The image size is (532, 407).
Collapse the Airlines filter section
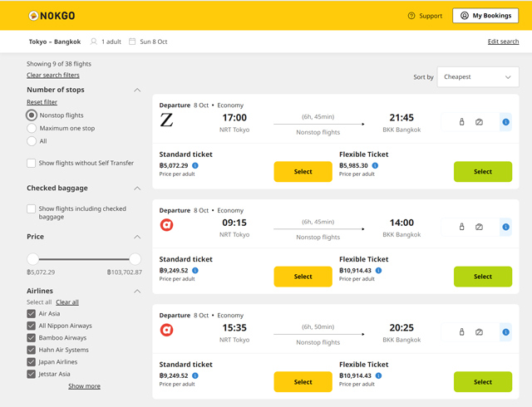pos(137,292)
